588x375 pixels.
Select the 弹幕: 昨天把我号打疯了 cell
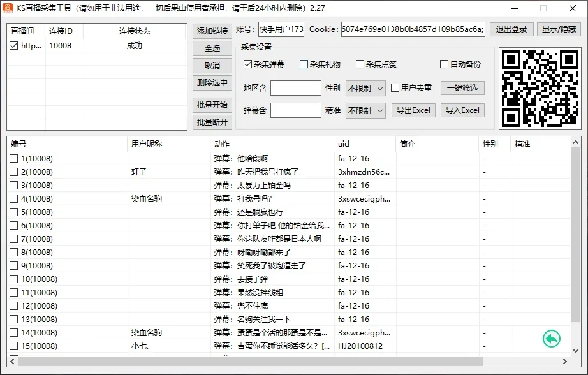272,172
